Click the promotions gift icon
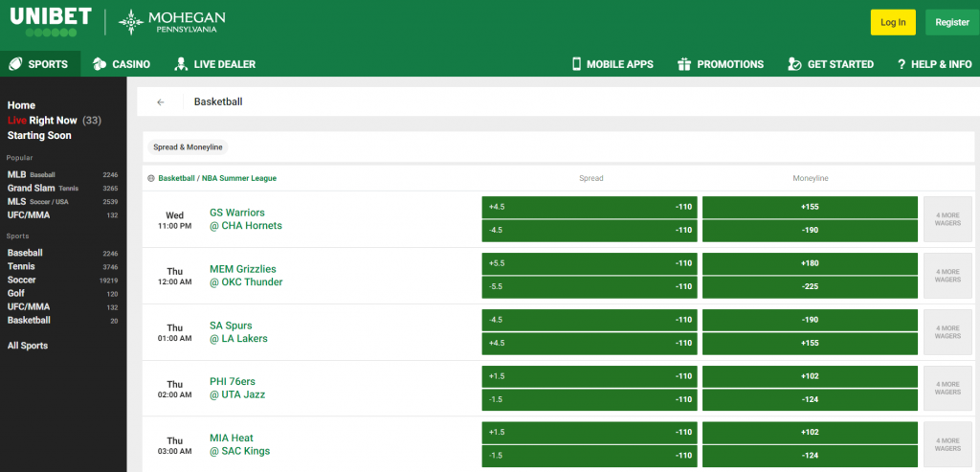 click(x=683, y=64)
